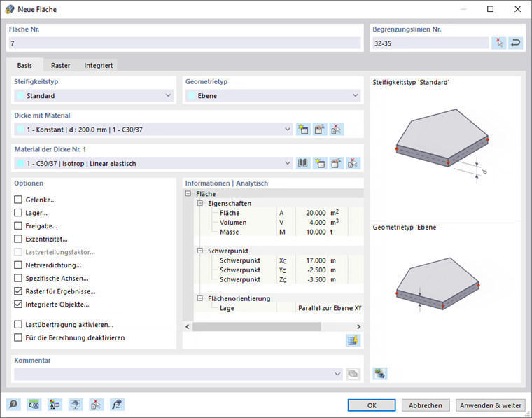Edit thickness icon in Dicke mit Material
Viewport: 532px width, 418px height.
tap(320, 130)
